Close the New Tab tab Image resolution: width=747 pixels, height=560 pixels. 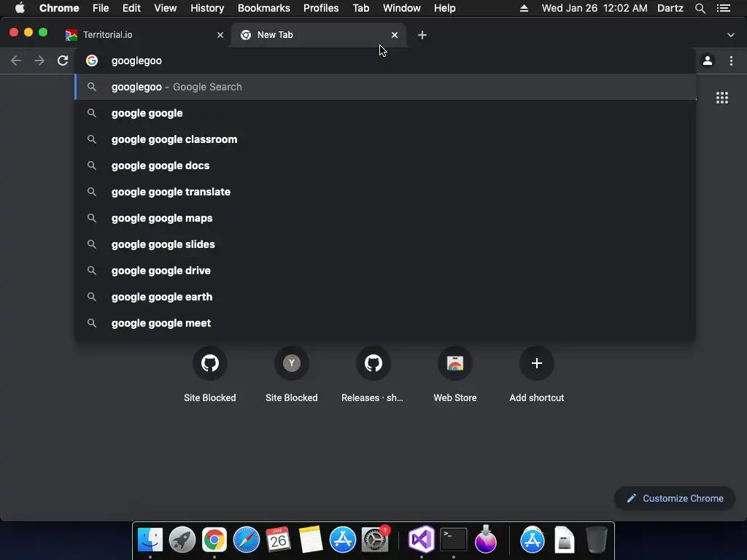tap(395, 35)
